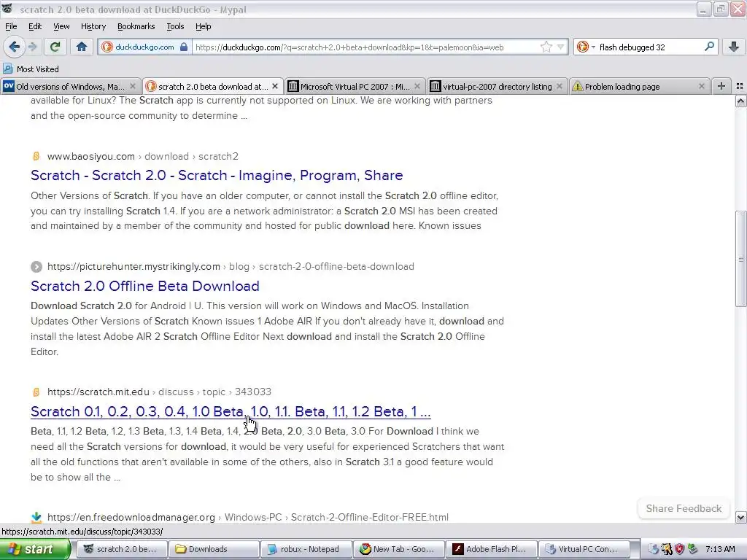Bookmark this page with the star icon

pyautogui.click(x=546, y=47)
